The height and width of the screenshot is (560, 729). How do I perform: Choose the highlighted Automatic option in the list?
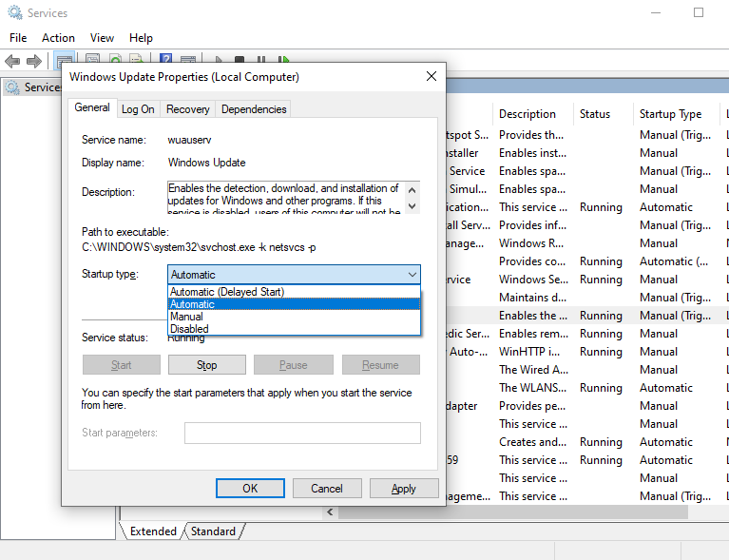point(294,304)
